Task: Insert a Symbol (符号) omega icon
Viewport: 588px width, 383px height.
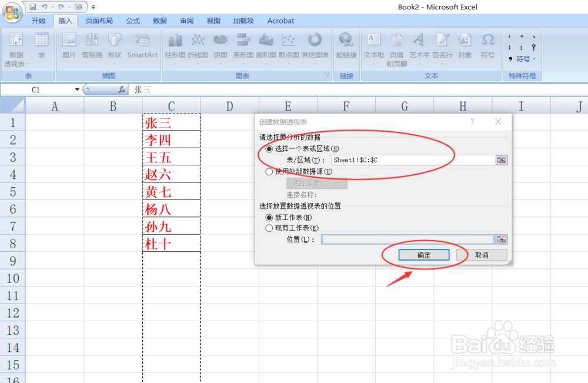Action: pos(488,46)
